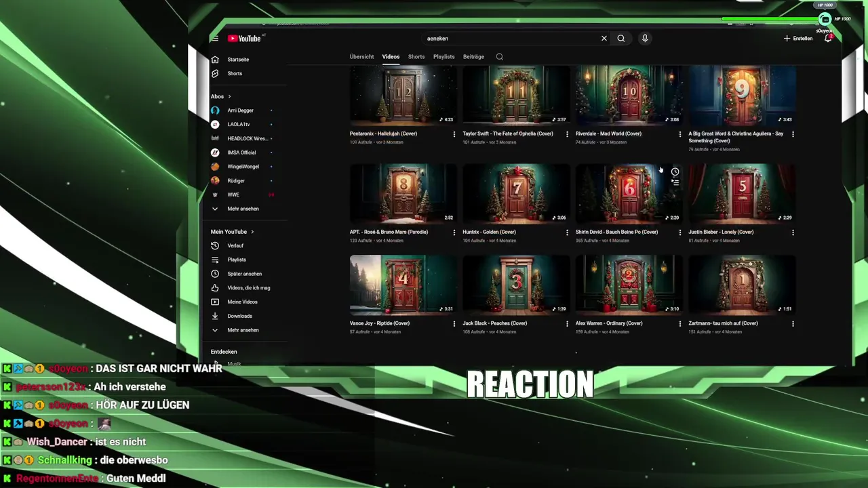Open options menu for Jack Black Peaches
The width and height of the screenshot is (868, 488).
coord(567,324)
